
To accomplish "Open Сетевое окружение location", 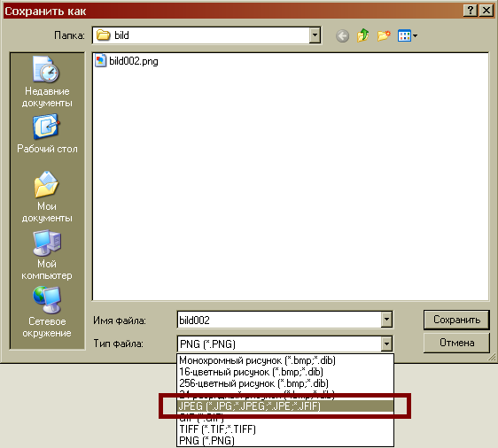I will (47, 313).
